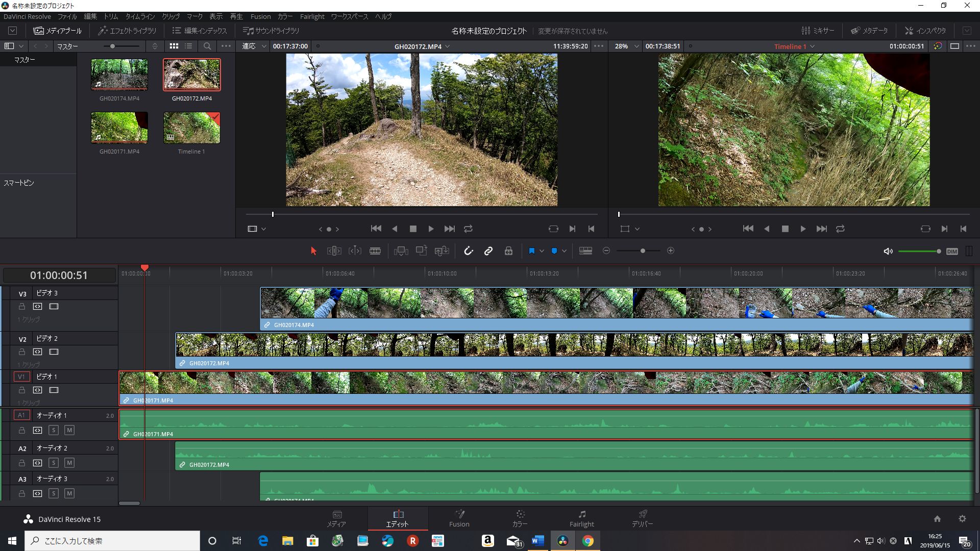Screen dimensions: 980x551
Task: Mute the Audio 1 track
Action: click(69, 430)
